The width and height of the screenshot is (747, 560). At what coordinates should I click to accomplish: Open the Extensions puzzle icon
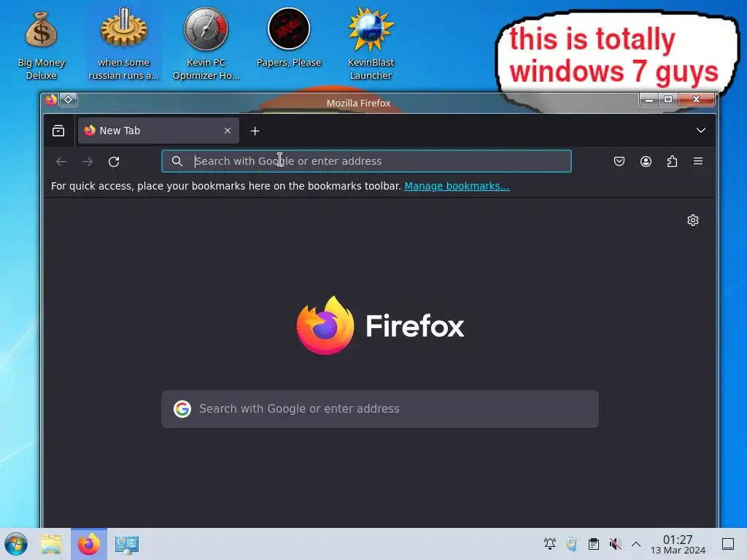(x=672, y=161)
